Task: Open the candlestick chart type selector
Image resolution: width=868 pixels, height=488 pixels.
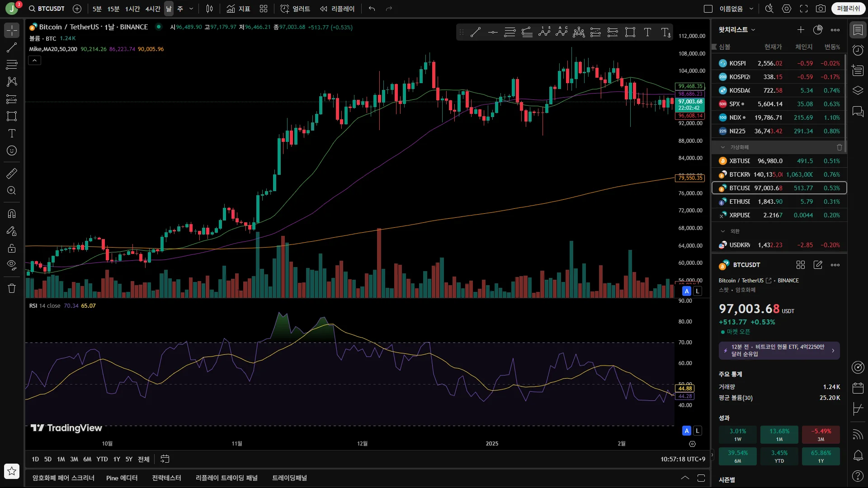Action: pyautogui.click(x=209, y=9)
